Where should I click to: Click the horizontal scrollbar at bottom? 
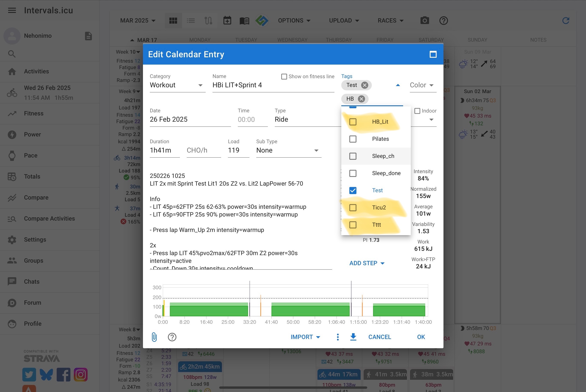[293, 387]
